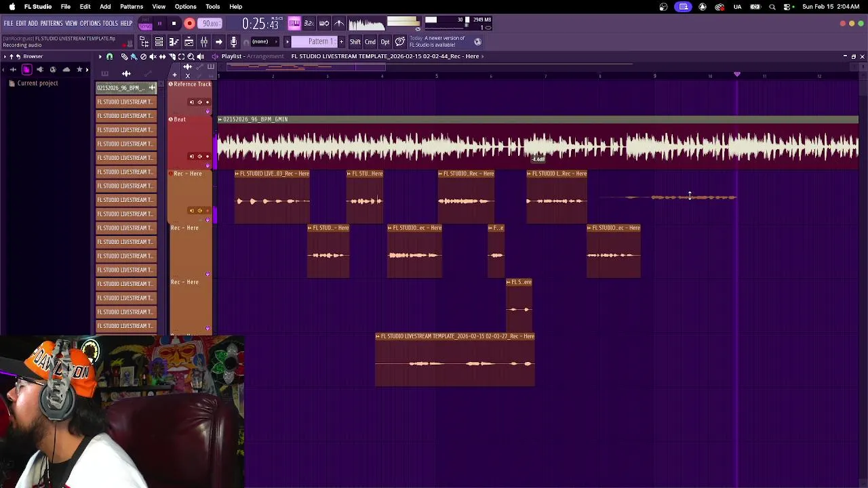This screenshot has width=868, height=488.
Task: Open the long 02-01-27_Rec clip menu
Action: pyautogui.click(x=378, y=336)
